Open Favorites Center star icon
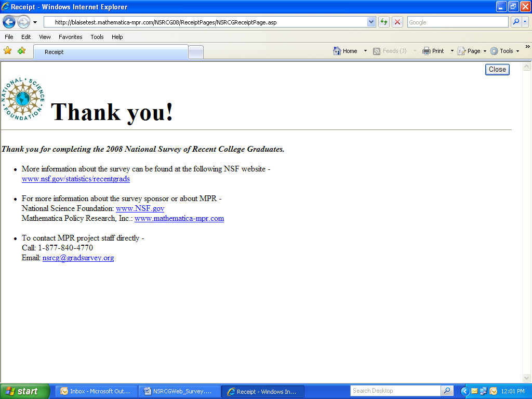 tap(7, 51)
